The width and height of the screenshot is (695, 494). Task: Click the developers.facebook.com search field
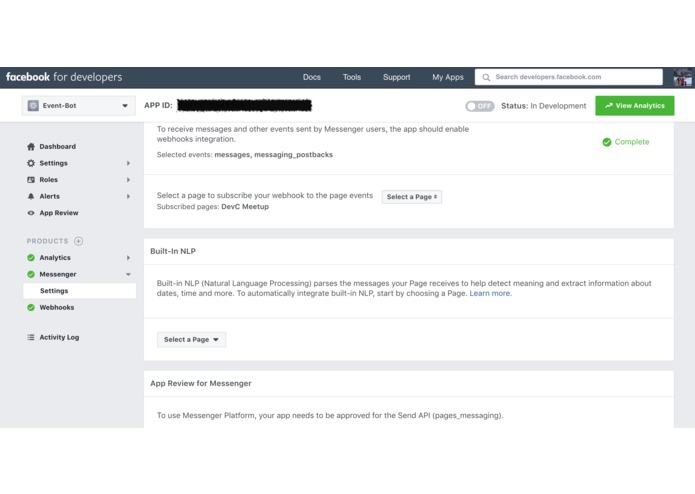coord(569,77)
